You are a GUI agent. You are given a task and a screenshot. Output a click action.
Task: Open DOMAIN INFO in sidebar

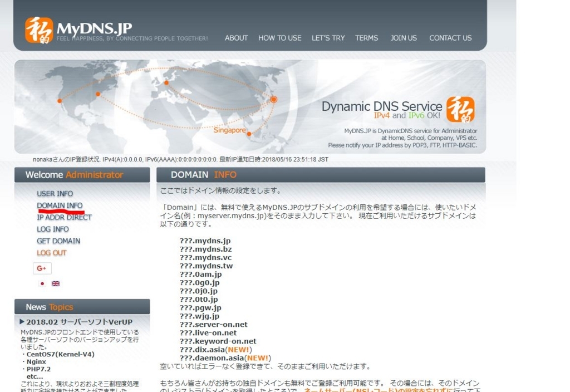[x=60, y=205]
